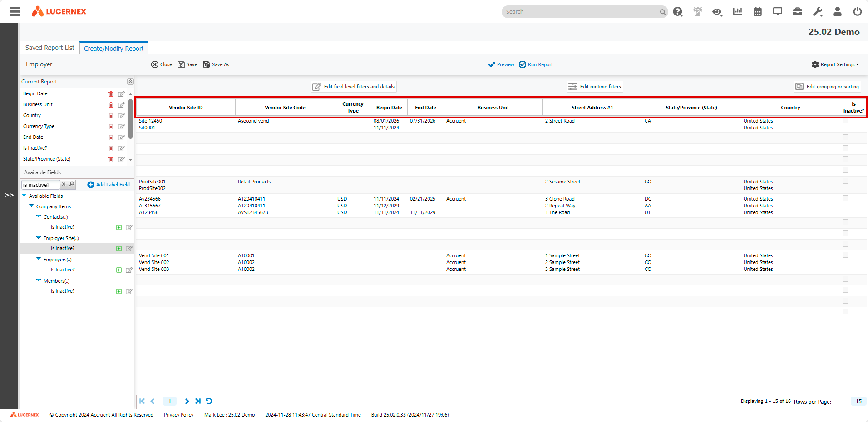Open the watch/eye view icon in header
Screen dimensions: 868x422
click(717, 11)
